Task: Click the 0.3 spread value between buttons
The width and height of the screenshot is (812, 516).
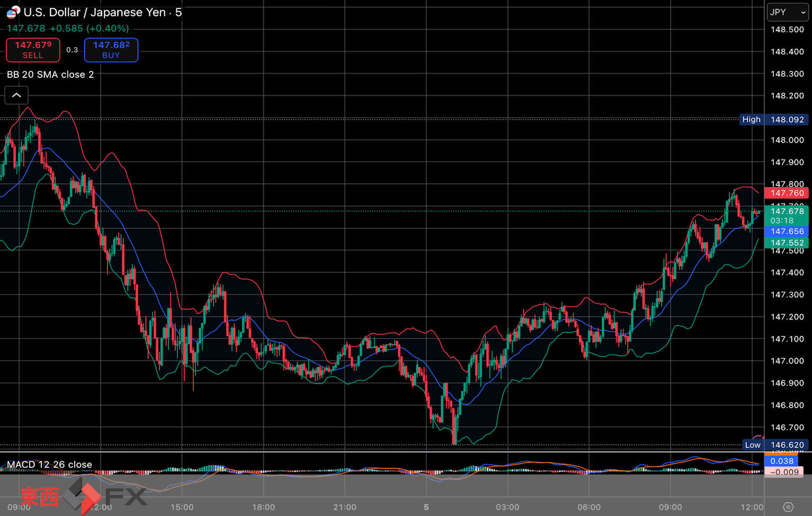Action: point(72,50)
